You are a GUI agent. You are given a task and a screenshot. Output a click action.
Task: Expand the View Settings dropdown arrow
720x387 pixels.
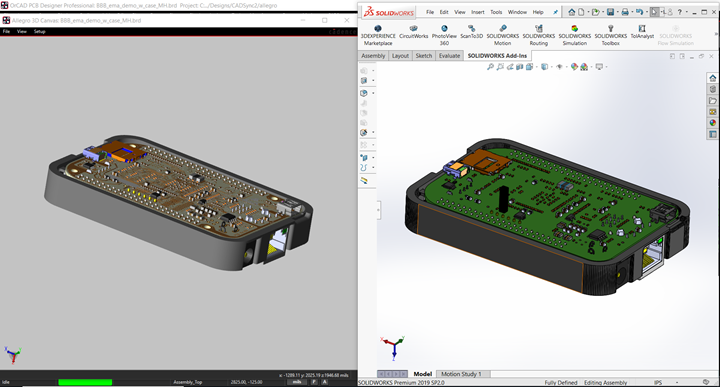[x=607, y=67]
